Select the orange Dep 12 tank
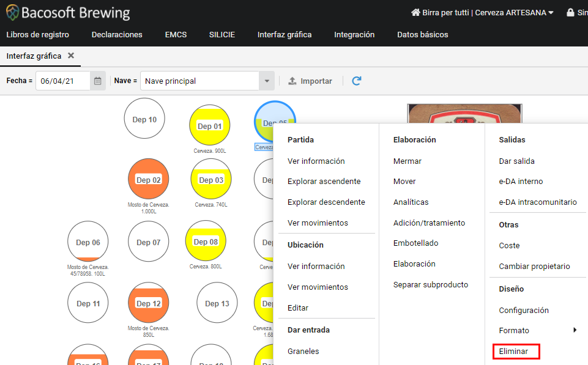The image size is (588, 365). click(149, 303)
